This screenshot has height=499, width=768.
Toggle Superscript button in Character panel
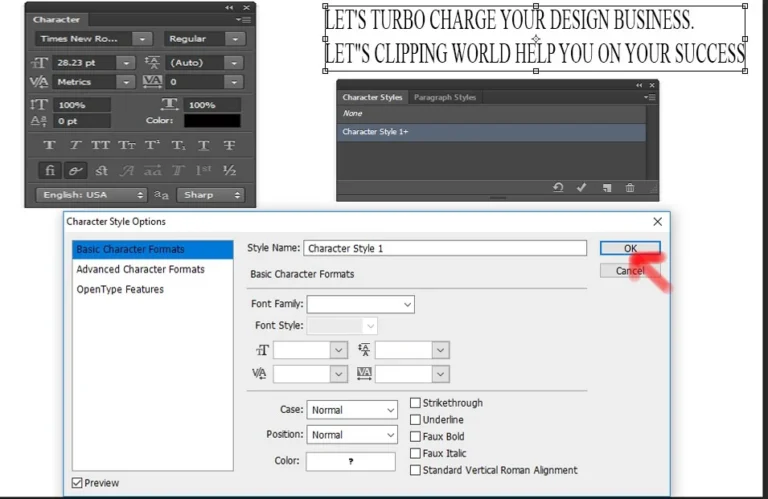coord(152,145)
